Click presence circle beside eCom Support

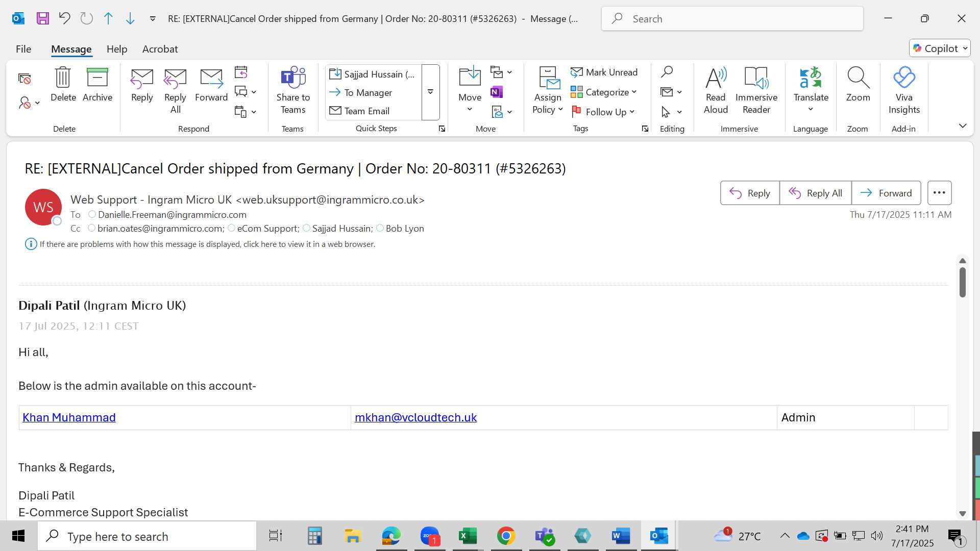coord(231,228)
